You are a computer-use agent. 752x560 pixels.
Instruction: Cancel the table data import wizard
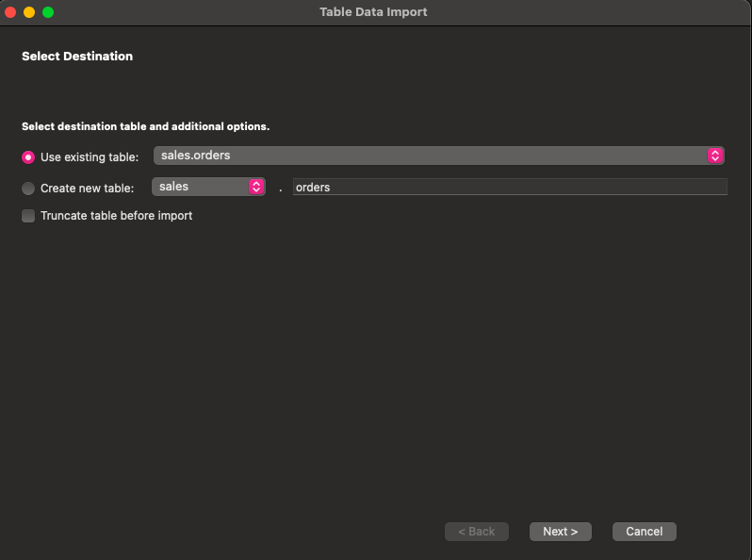(644, 532)
